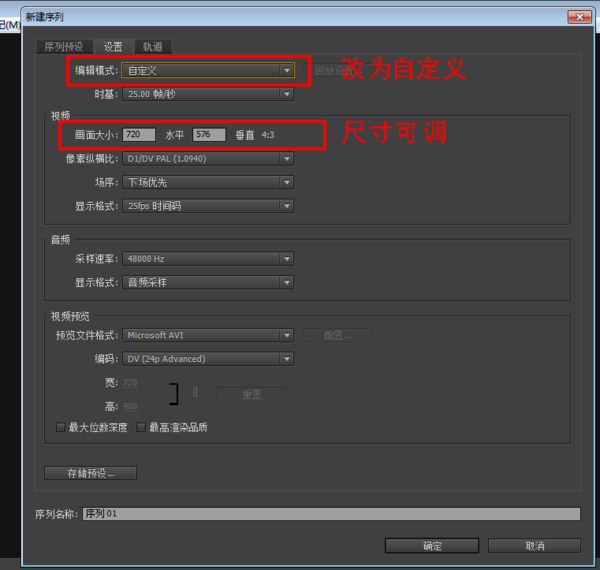The image size is (600, 570).
Task: Open the 编码 DV (24p Advanced) dropdown
Action: 208,359
